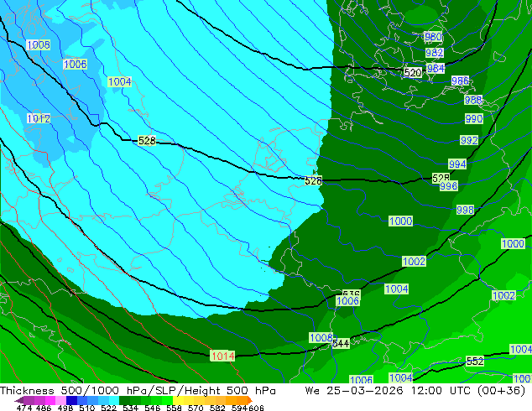Click the 520 height contour label
Viewport: 532px width, 411px height.
coord(413,72)
